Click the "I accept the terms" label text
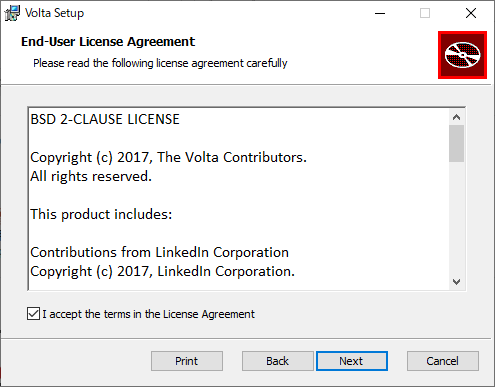Screen dimensions: 495x387 pos(148,314)
